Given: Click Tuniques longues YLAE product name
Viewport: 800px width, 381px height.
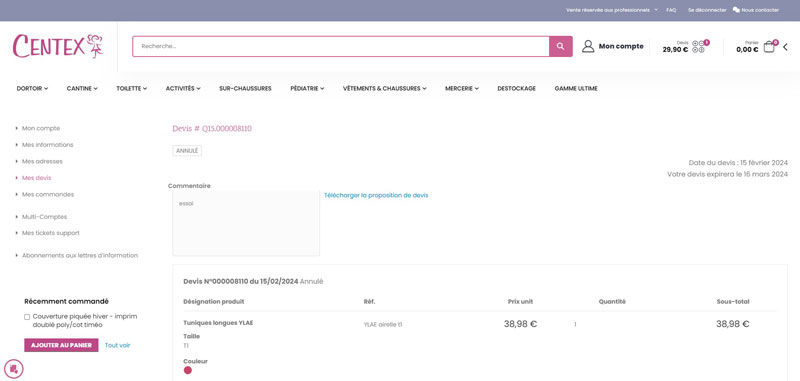Looking at the screenshot, I should (x=218, y=323).
